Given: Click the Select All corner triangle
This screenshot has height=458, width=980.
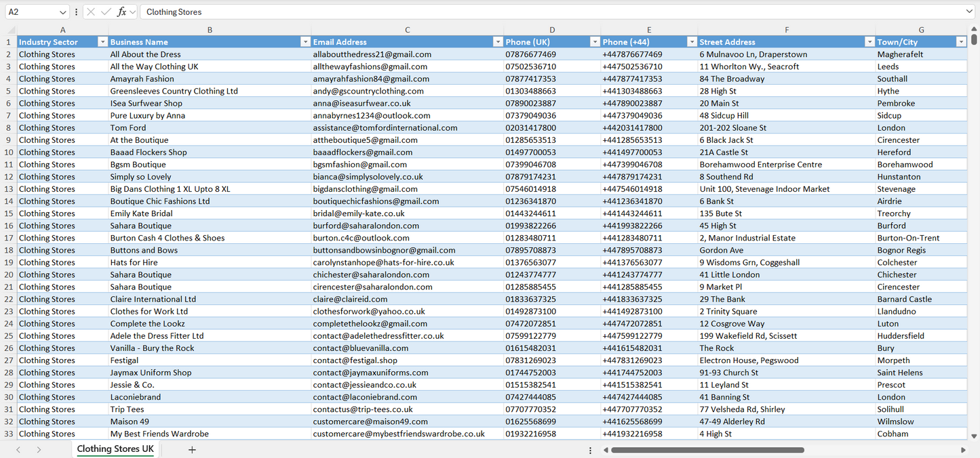Looking at the screenshot, I should (12, 30).
